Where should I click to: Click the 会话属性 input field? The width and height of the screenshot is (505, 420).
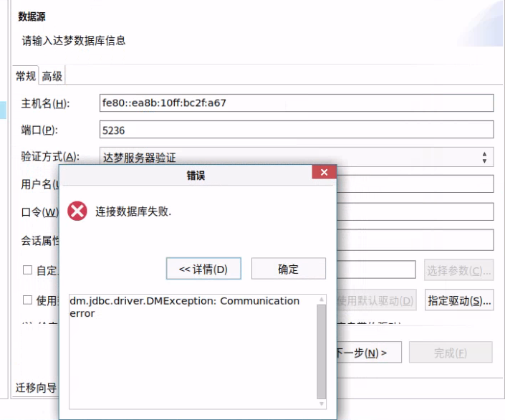pos(415,239)
